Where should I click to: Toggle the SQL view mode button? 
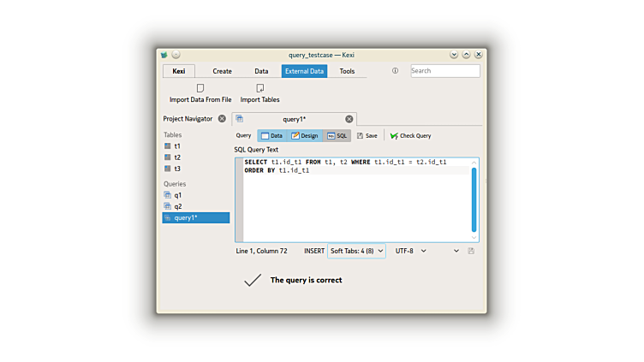click(x=337, y=135)
